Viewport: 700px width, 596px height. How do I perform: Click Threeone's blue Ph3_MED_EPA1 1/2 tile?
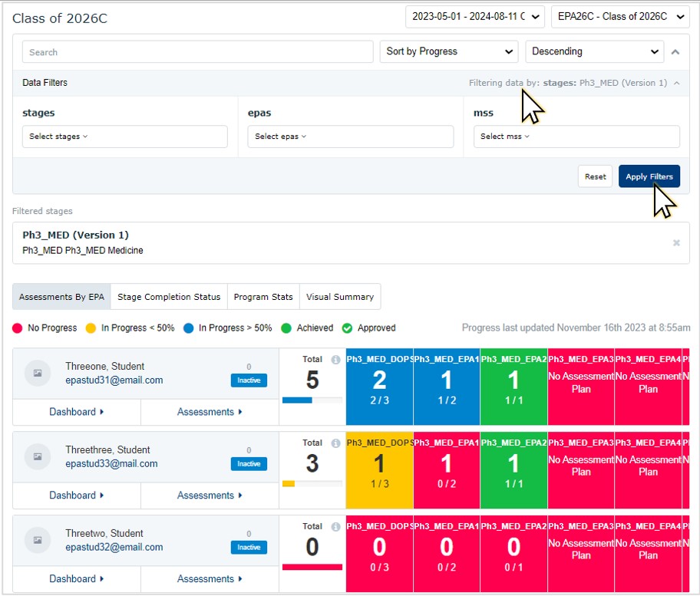(x=447, y=387)
